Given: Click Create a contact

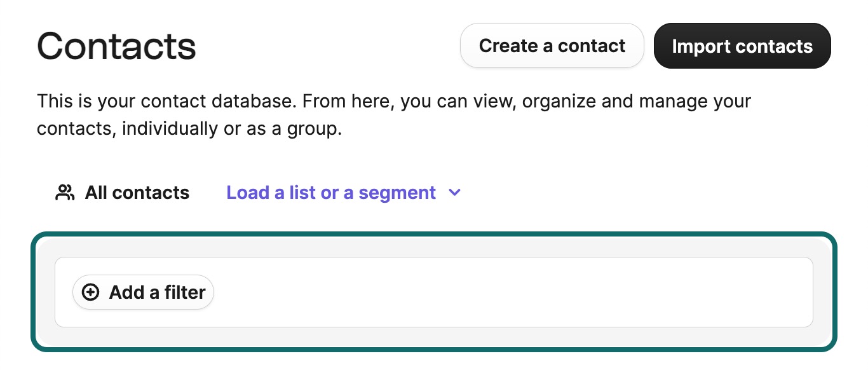Looking at the screenshot, I should tap(552, 45).
